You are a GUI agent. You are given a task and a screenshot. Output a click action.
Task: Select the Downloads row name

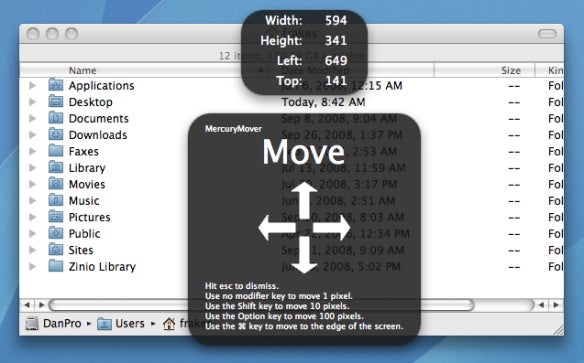point(98,135)
